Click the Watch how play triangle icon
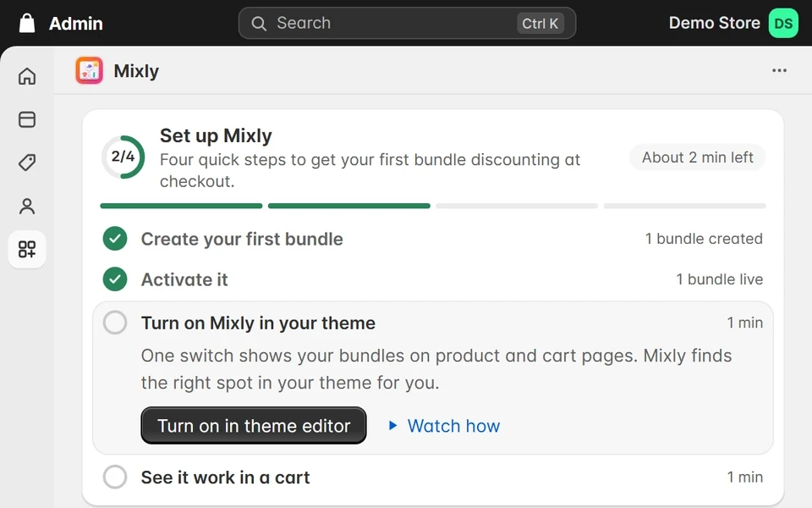The height and width of the screenshot is (508, 812). (393, 426)
